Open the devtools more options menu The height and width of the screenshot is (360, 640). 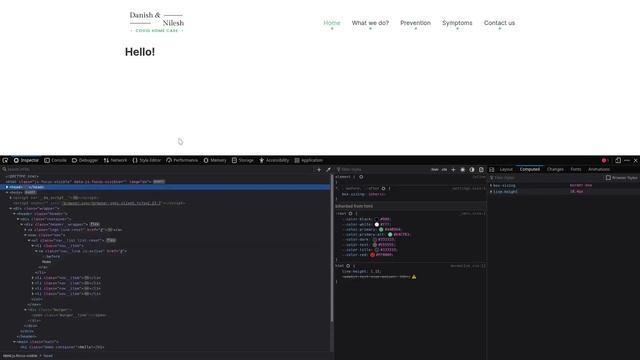click(x=627, y=160)
